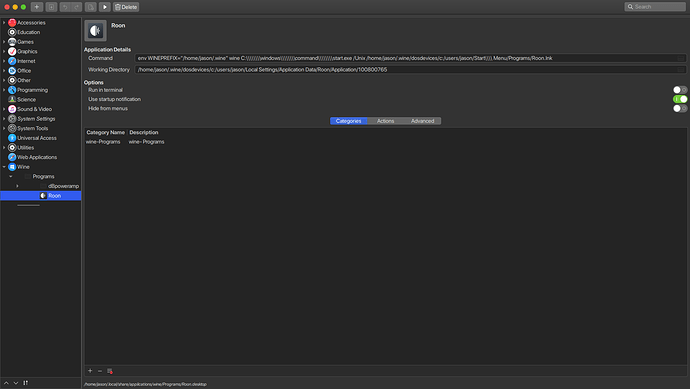The width and height of the screenshot is (690, 389).
Task: Select the Utilities category
Action: [x=26, y=148]
